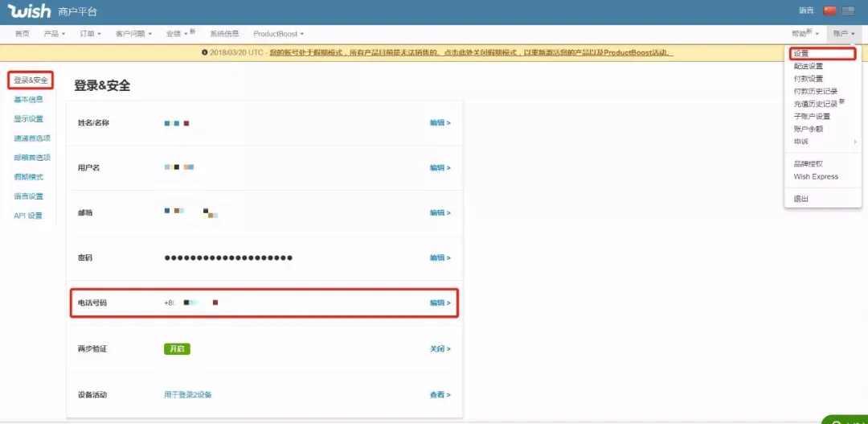Click the green chat button at bottom right
868x424 pixels.
845,419
